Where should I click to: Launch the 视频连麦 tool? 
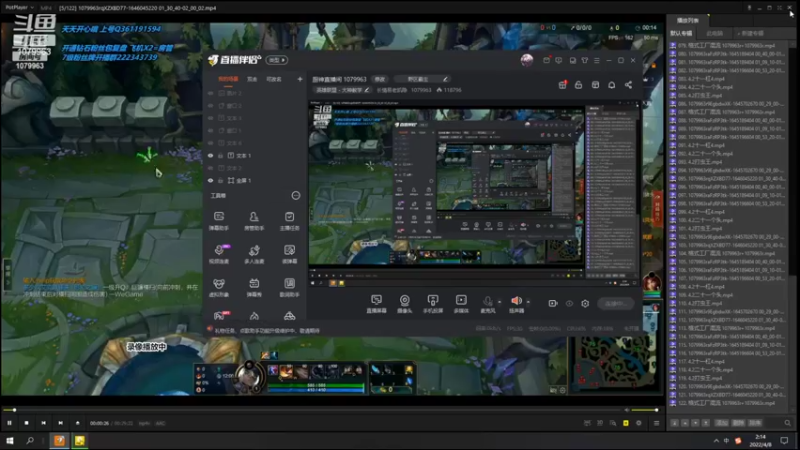219,254
